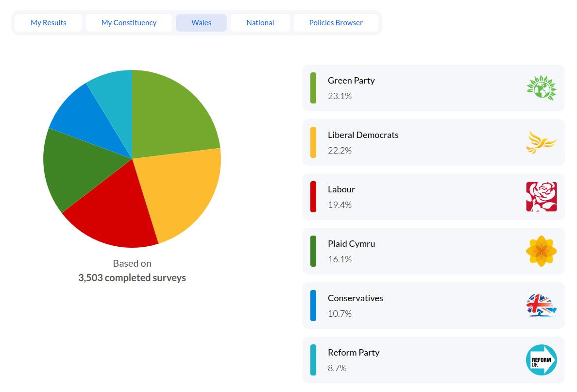This screenshot has width=577, height=392.
Task: Click the Reform Party name text
Action: click(x=354, y=353)
